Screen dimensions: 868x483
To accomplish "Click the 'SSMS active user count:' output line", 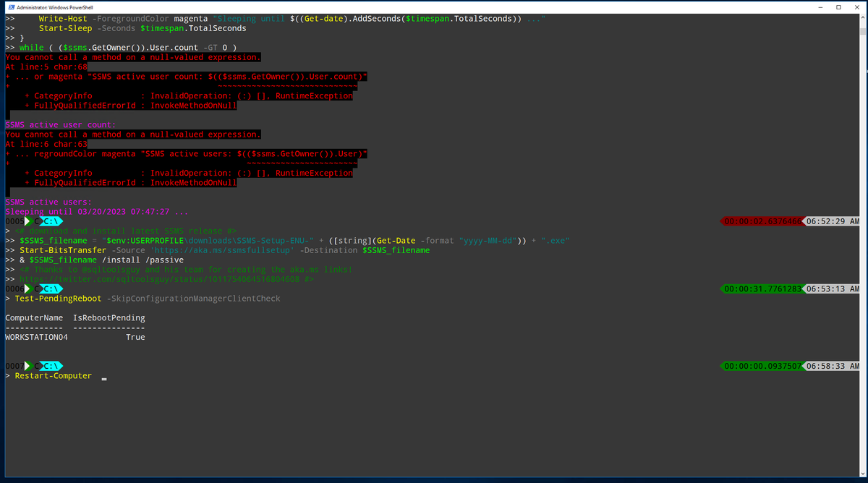I will (x=61, y=124).
